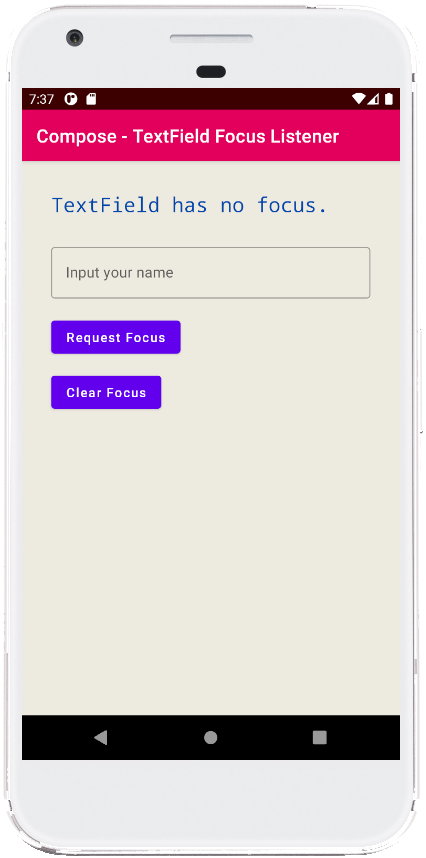Tap the earpiece speaker slot above screen
Screen dimensions: 426x858
[x=211, y=39]
